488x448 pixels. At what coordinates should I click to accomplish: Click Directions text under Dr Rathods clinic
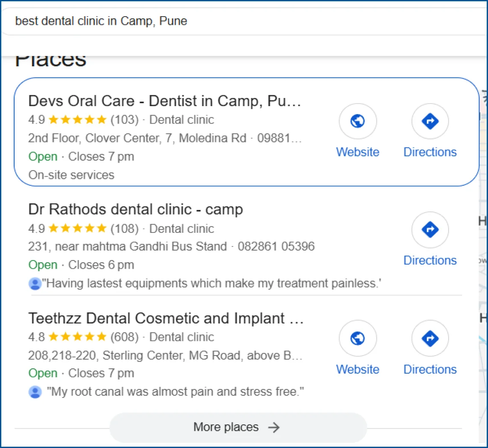point(430,261)
